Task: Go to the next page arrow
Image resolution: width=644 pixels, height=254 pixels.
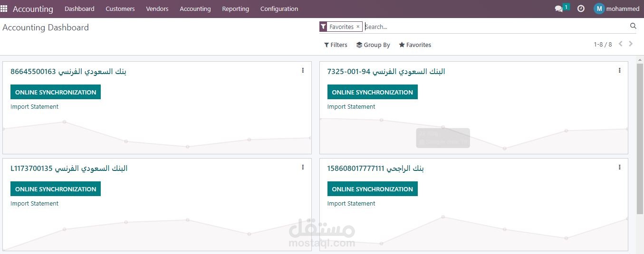Action: tap(631, 44)
